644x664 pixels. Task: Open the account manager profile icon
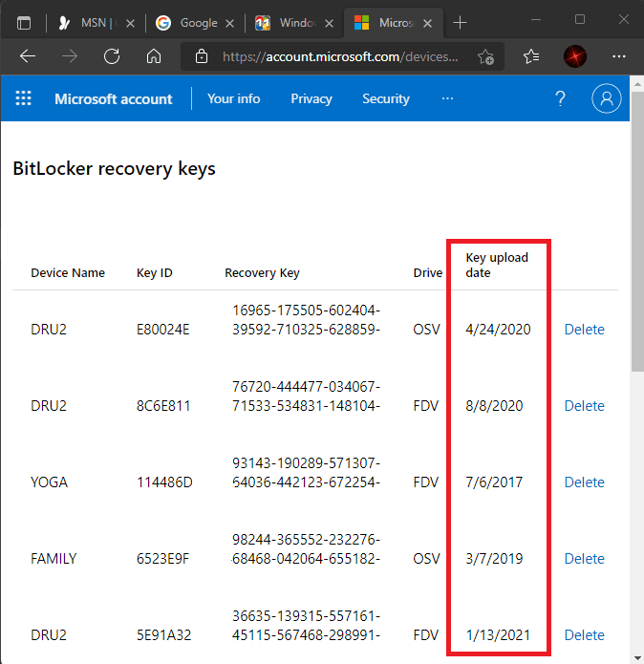(x=607, y=98)
